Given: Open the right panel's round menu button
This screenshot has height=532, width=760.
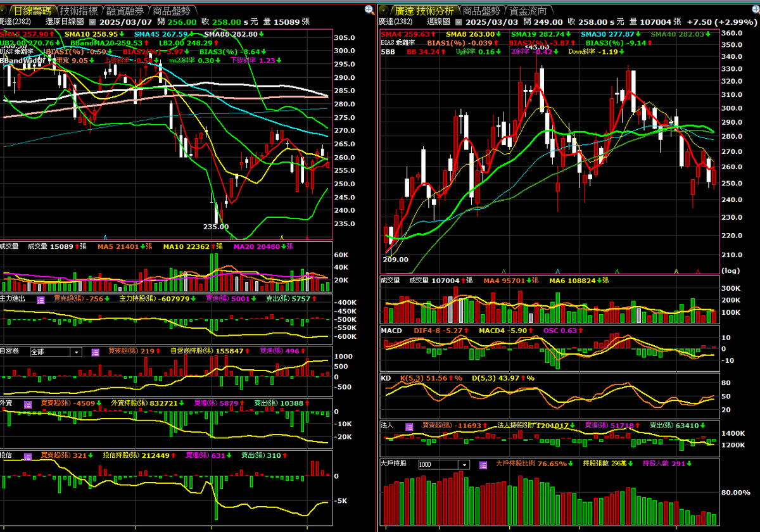Looking at the screenshot, I should [384, 11].
